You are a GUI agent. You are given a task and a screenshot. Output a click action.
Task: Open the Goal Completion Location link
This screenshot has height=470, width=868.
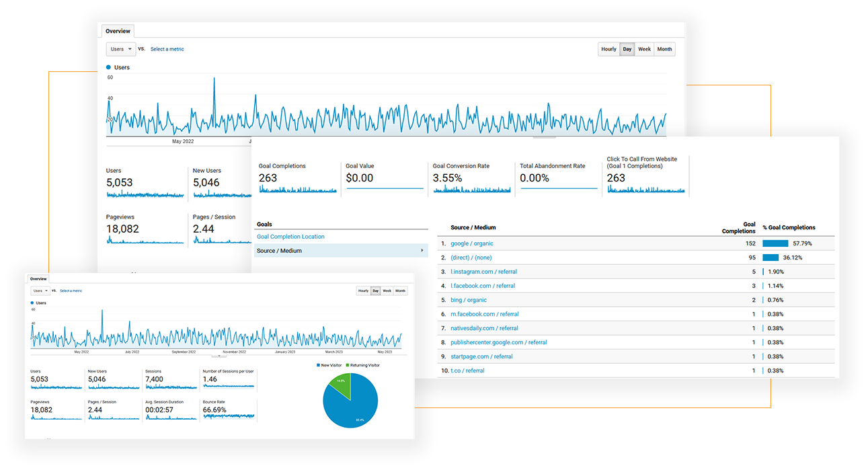[290, 237]
